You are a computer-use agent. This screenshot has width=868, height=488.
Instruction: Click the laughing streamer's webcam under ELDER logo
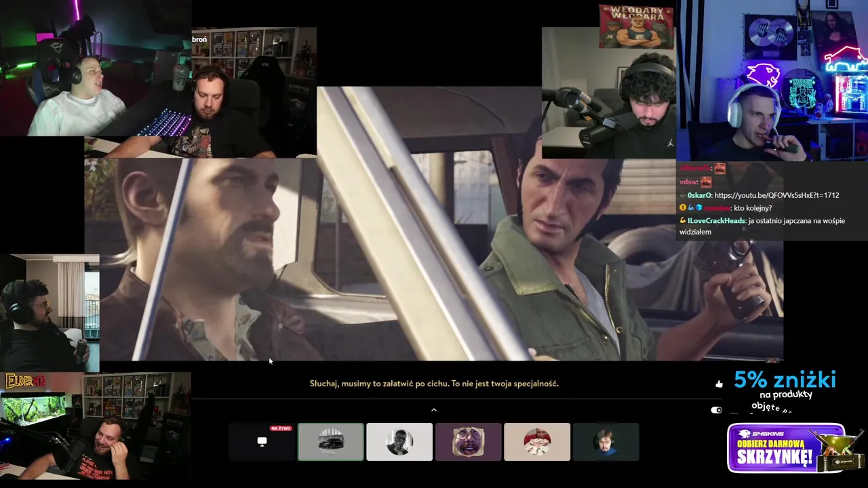click(96, 427)
